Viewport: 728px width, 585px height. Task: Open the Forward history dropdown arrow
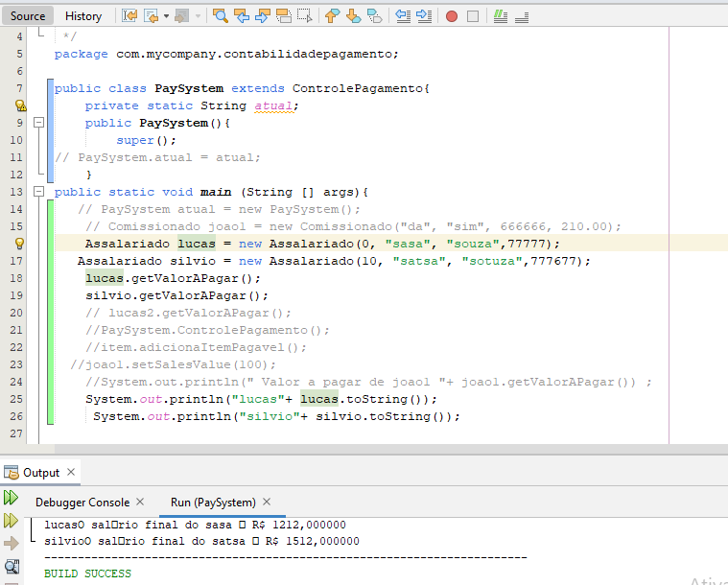198,16
